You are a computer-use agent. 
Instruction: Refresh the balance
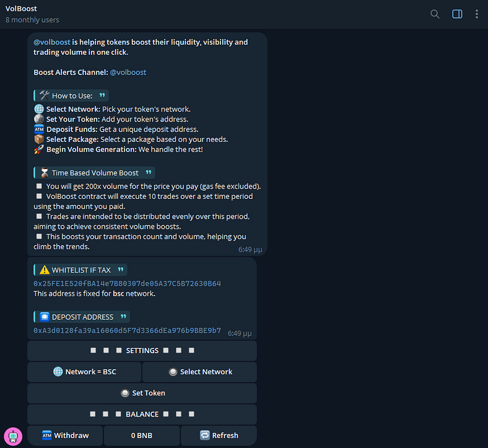coord(219,436)
